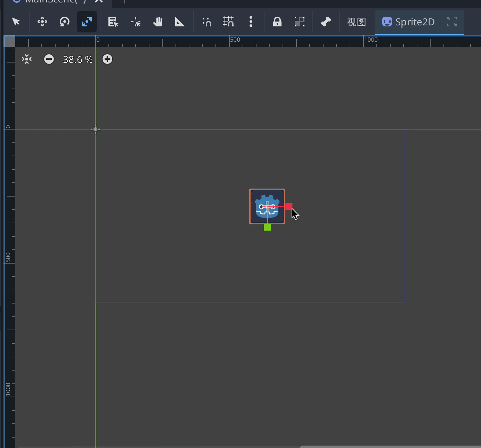
Task: Toggle grid snapping
Action: pyautogui.click(x=229, y=22)
